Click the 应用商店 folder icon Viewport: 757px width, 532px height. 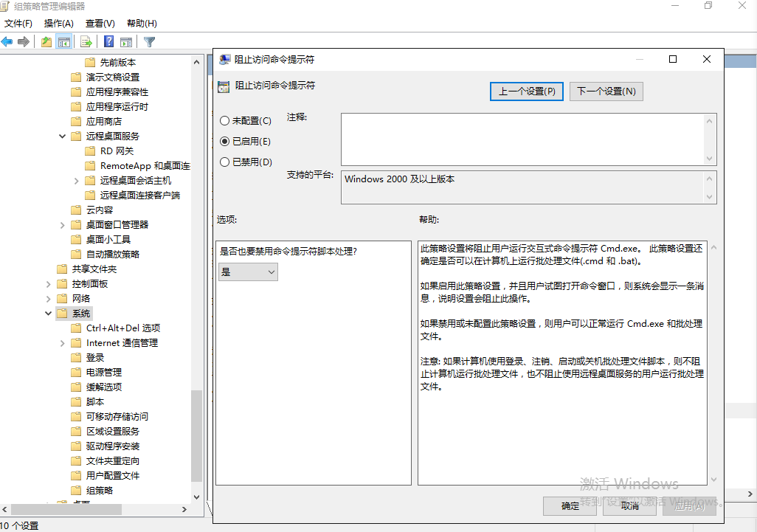click(x=76, y=121)
